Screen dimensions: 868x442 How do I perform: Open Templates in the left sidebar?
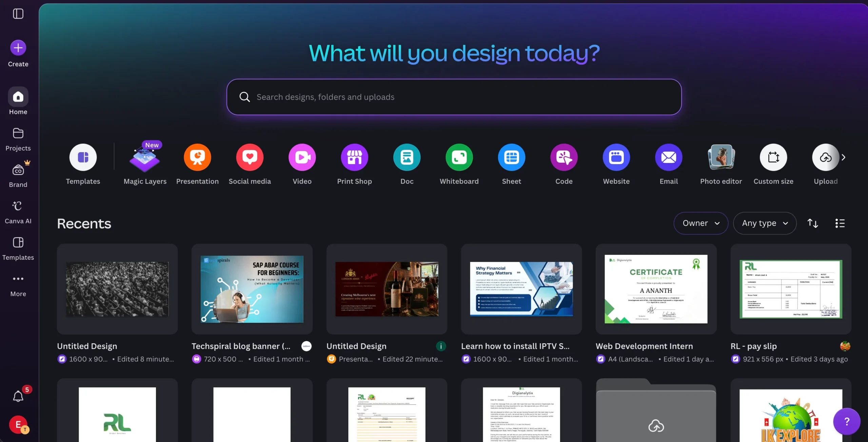click(x=18, y=248)
